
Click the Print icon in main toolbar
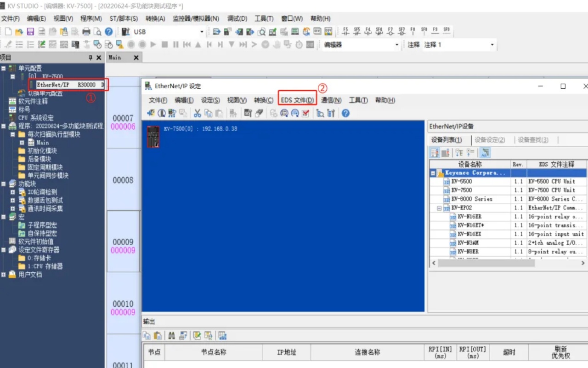click(86, 32)
